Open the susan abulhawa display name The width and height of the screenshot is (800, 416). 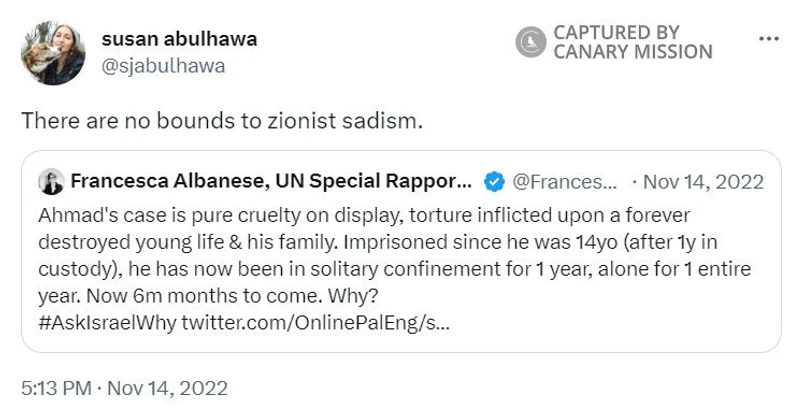click(179, 39)
